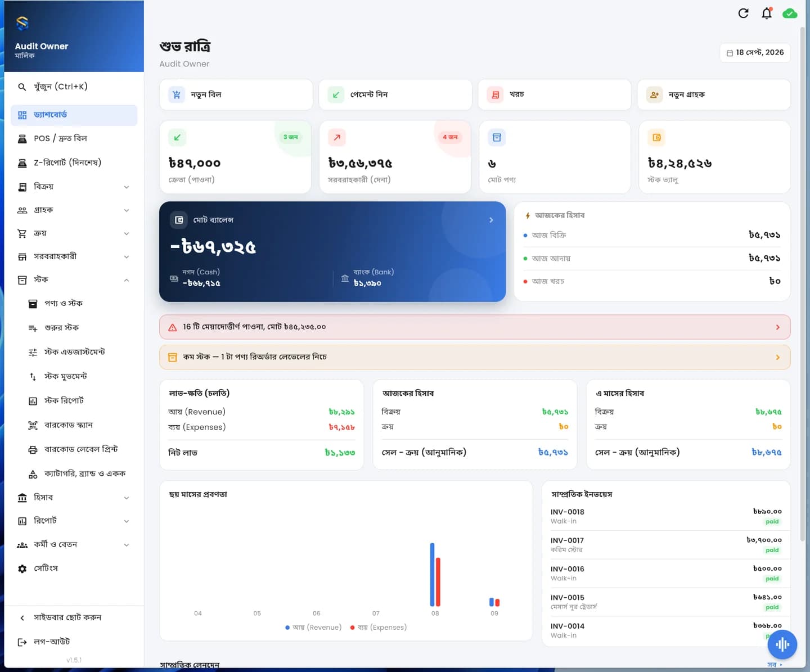
Task: Click the green cloud sync status icon
Action: click(790, 13)
